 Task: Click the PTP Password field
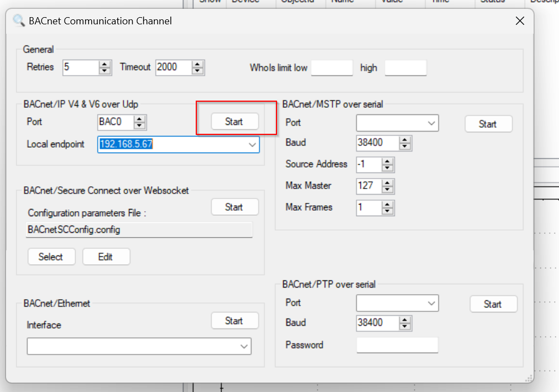coord(397,345)
